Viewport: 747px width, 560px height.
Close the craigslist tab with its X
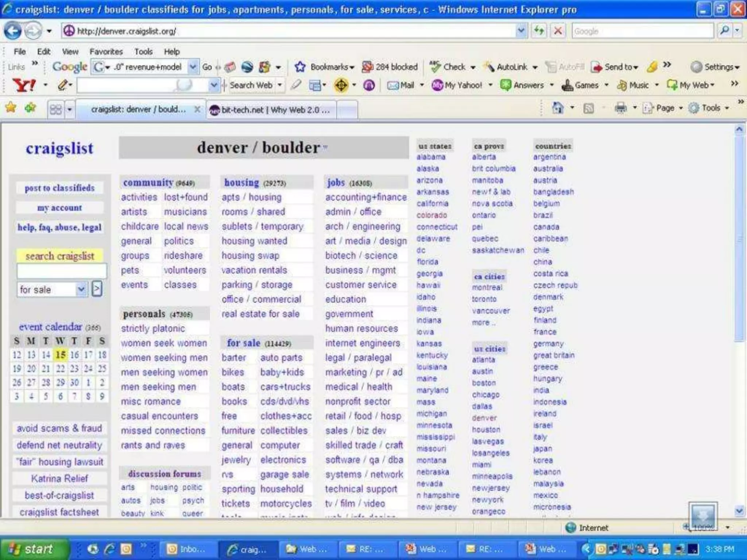pos(197,109)
